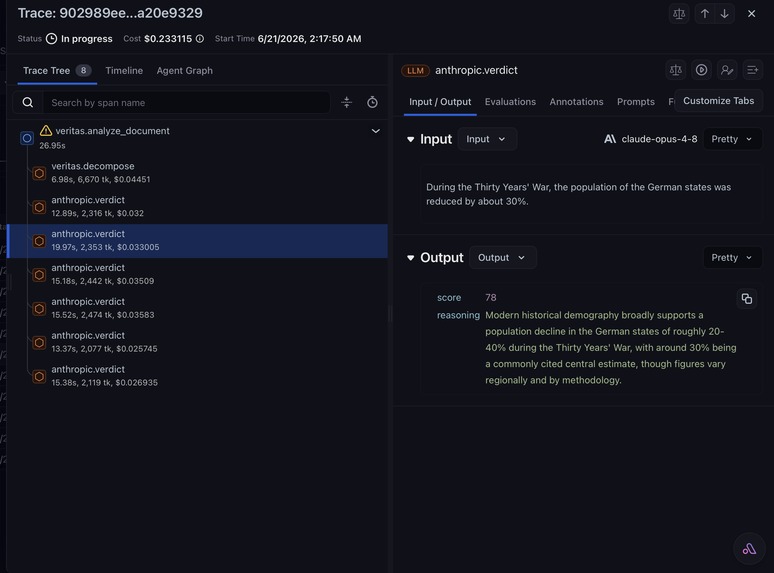The height and width of the screenshot is (573, 774).
Task: Click the compare scales icon in trace header
Action: [679, 14]
